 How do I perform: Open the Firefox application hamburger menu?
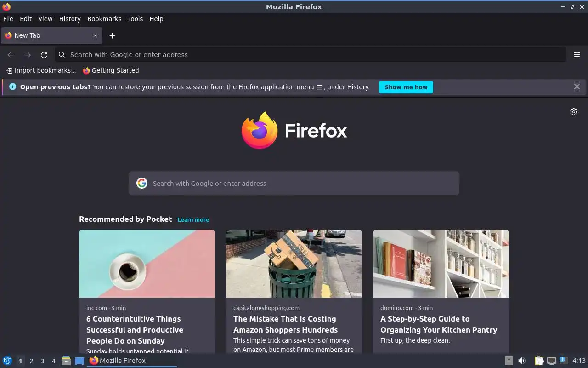[577, 55]
